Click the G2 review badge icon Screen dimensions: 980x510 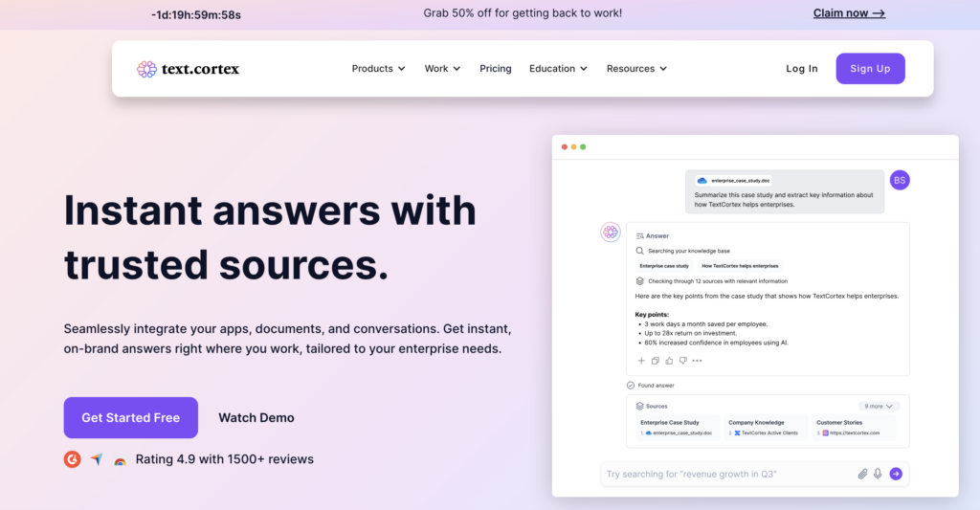(x=73, y=459)
